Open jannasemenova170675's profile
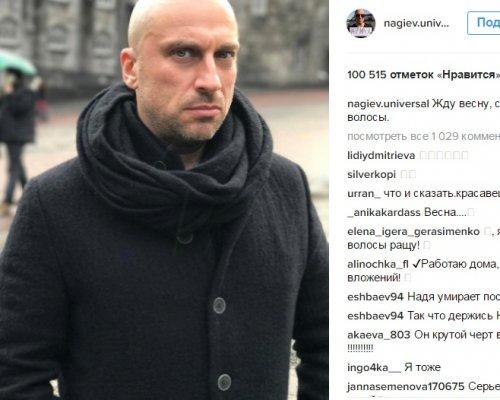This screenshot has height=400, width=500. 406,387
